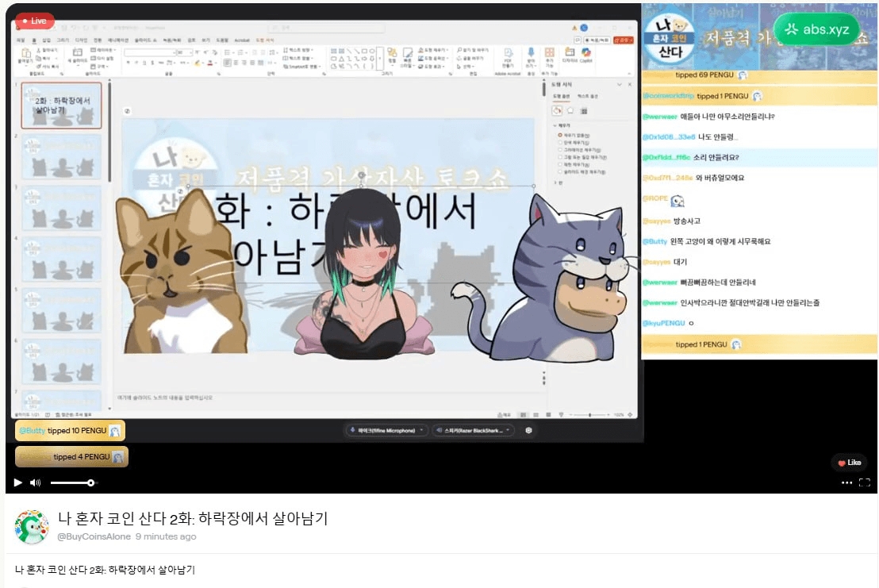Viewport: 879px width, 588px height.
Task: Click the Comments icon near Share button
Action: pyautogui.click(x=578, y=40)
